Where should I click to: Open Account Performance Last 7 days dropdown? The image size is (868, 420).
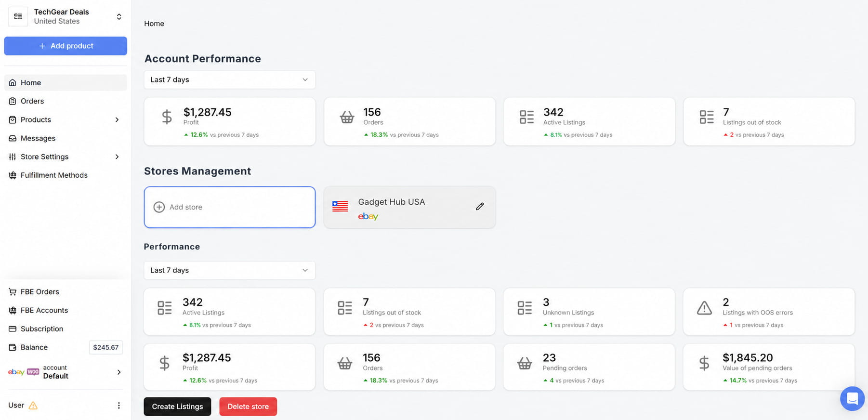pos(230,80)
